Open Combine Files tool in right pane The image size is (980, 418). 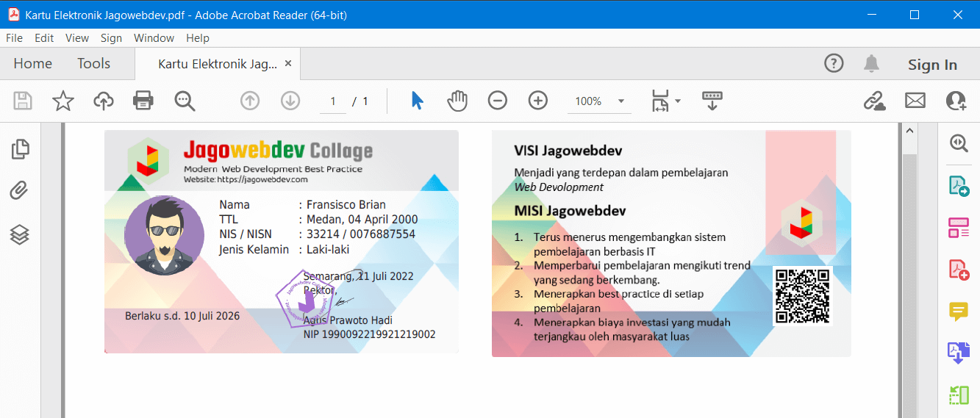tap(959, 353)
